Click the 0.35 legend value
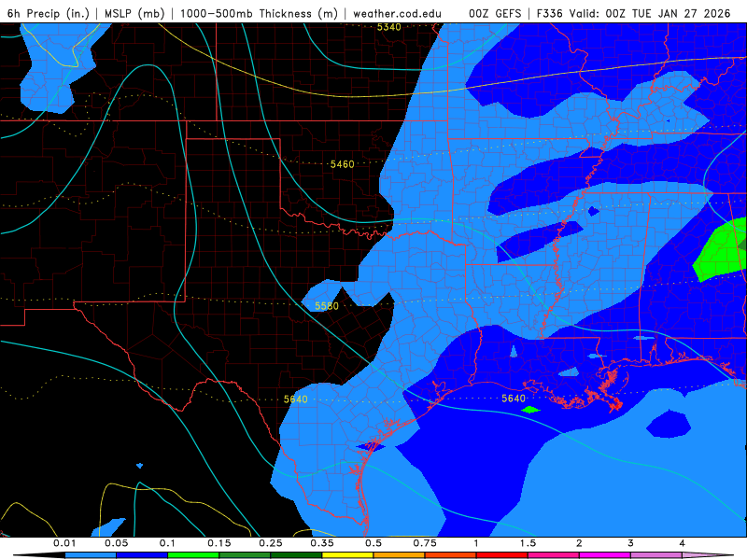This screenshot has height=560, width=747. tap(322, 543)
